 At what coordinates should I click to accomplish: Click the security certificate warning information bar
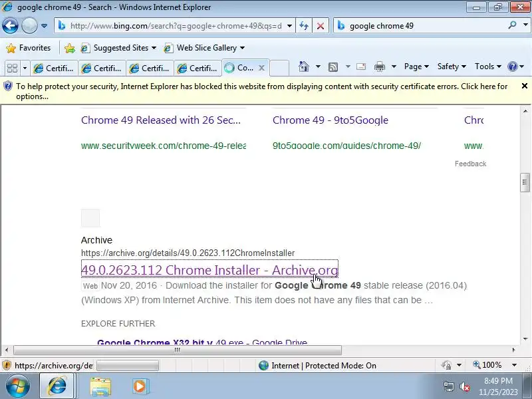click(x=261, y=91)
